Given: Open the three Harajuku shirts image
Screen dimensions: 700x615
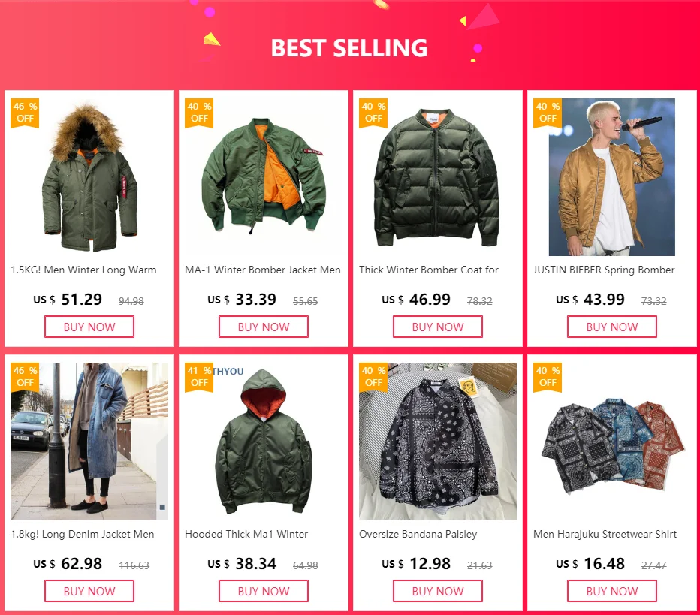Looking at the screenshot, I should click(611, 442).
